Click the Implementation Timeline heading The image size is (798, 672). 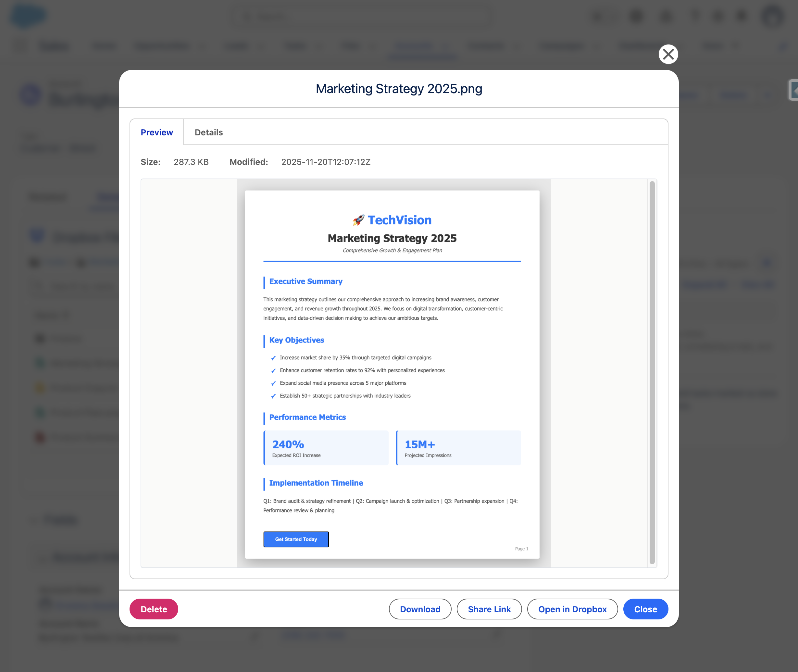coord(316,483)
